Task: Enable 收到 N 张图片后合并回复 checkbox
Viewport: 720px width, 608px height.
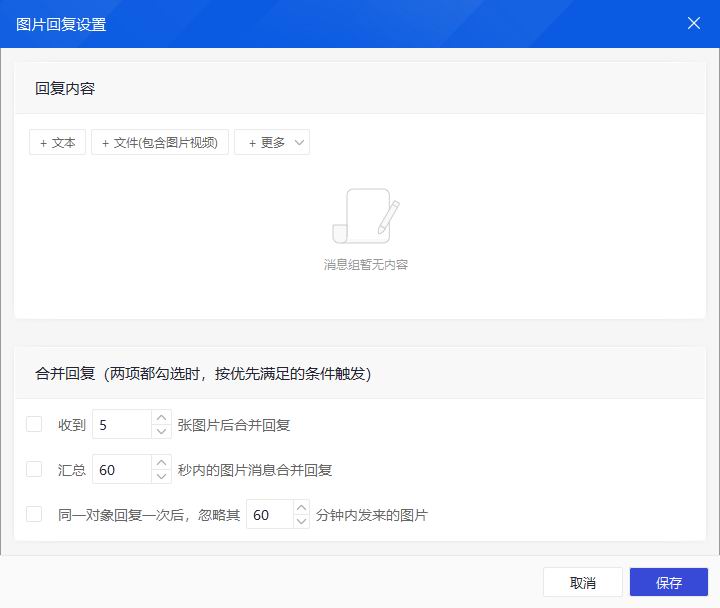Action: [x=34, y=424]
